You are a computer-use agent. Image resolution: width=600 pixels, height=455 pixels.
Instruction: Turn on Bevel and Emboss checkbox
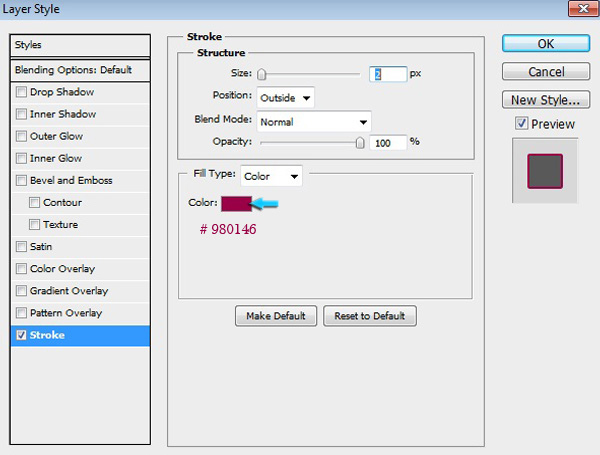22,181
